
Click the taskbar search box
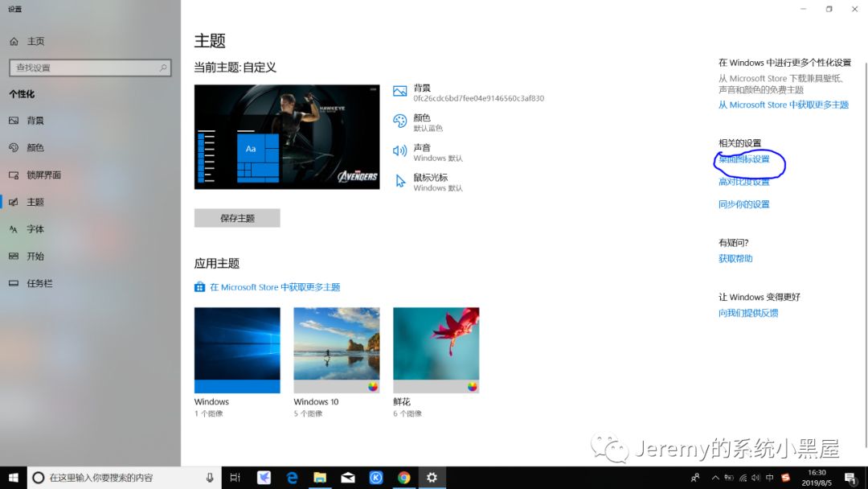click(124, 478)
